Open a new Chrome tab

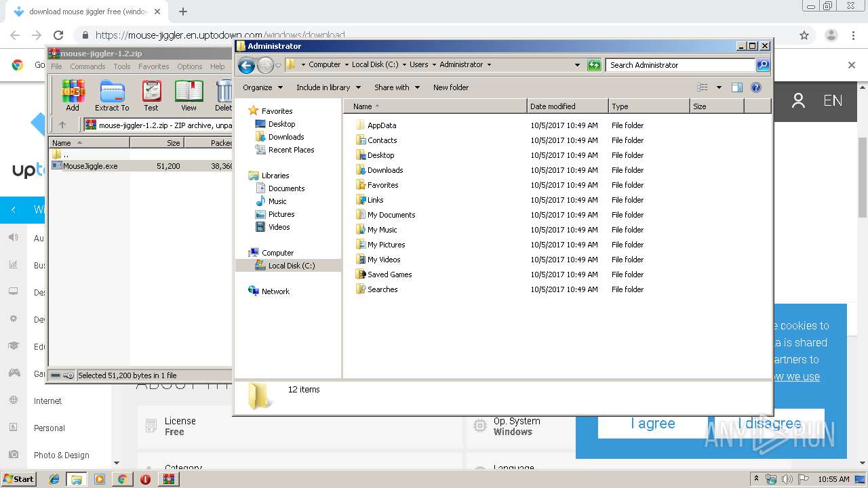click(183, 12)
